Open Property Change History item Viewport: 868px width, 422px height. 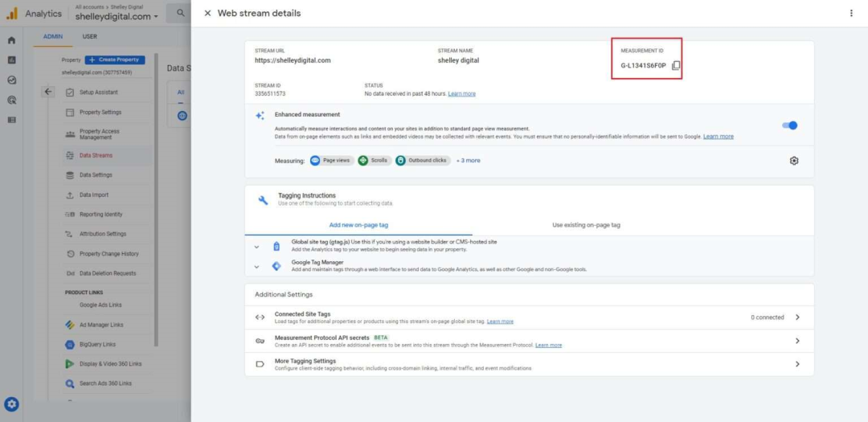(109, 254)
